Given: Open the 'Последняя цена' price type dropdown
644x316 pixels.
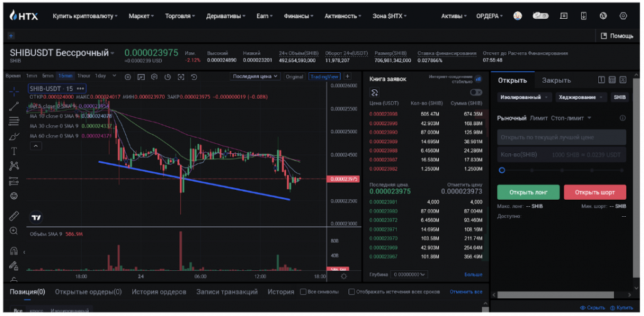Looking at the screenshot, I should 255,77.
